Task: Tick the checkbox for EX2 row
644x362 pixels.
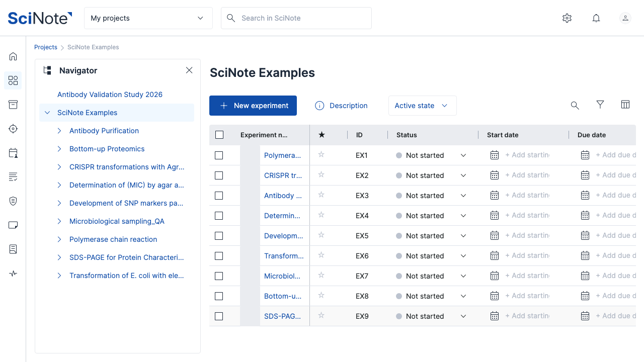Action: coord(219,175)
